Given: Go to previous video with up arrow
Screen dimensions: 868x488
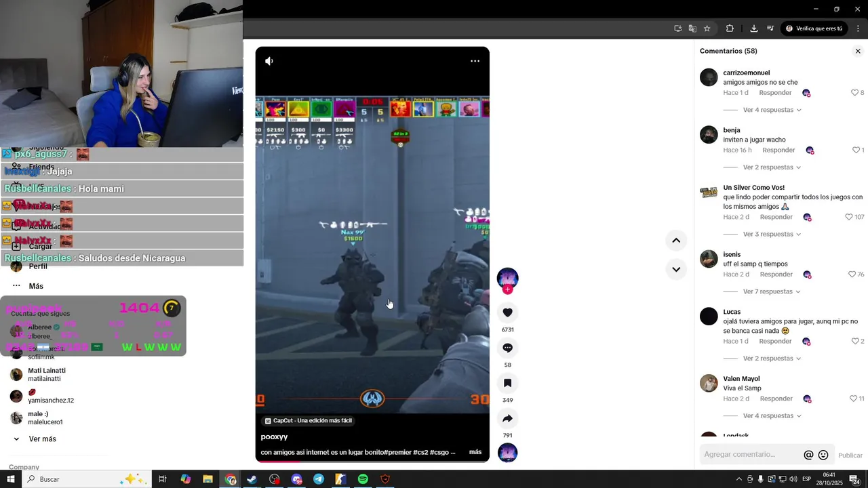Looking at the screenshot, I should pyautogui.click(x=676, y=241).
